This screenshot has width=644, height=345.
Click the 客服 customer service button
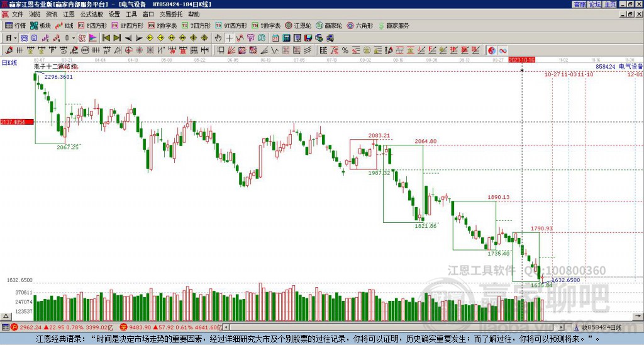pos(579,4)
